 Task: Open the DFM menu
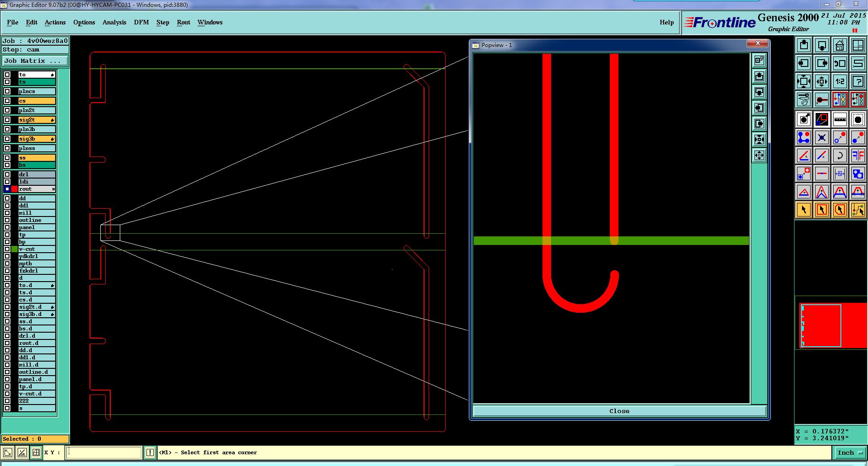pos(142,22)
